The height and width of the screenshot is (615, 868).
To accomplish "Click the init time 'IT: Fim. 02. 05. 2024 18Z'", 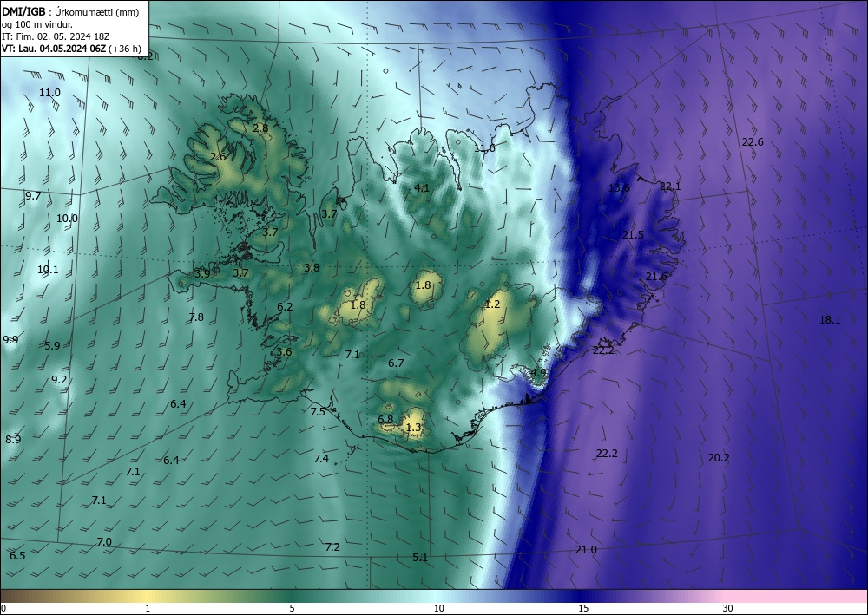I will pos(56,36).
